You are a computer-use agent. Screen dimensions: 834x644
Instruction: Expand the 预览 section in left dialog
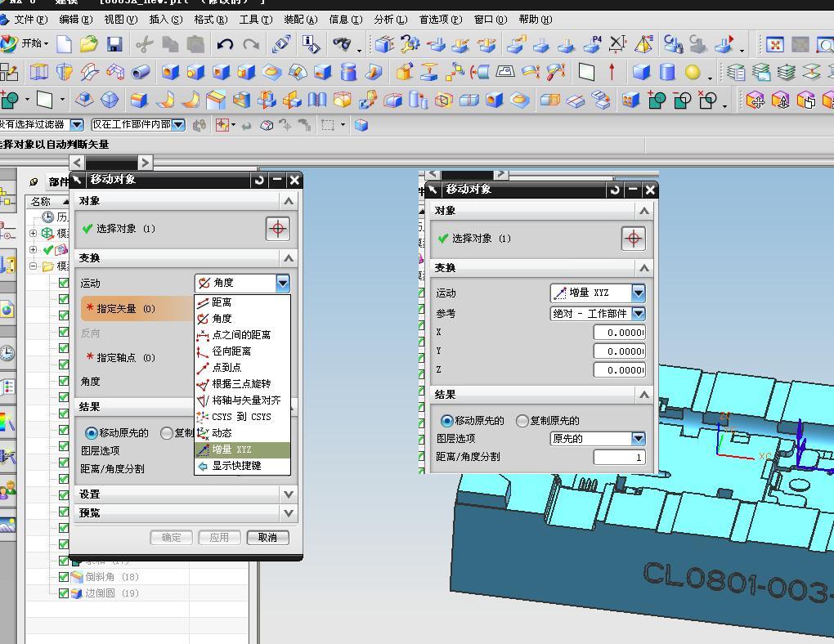click(x=289, y=513)
